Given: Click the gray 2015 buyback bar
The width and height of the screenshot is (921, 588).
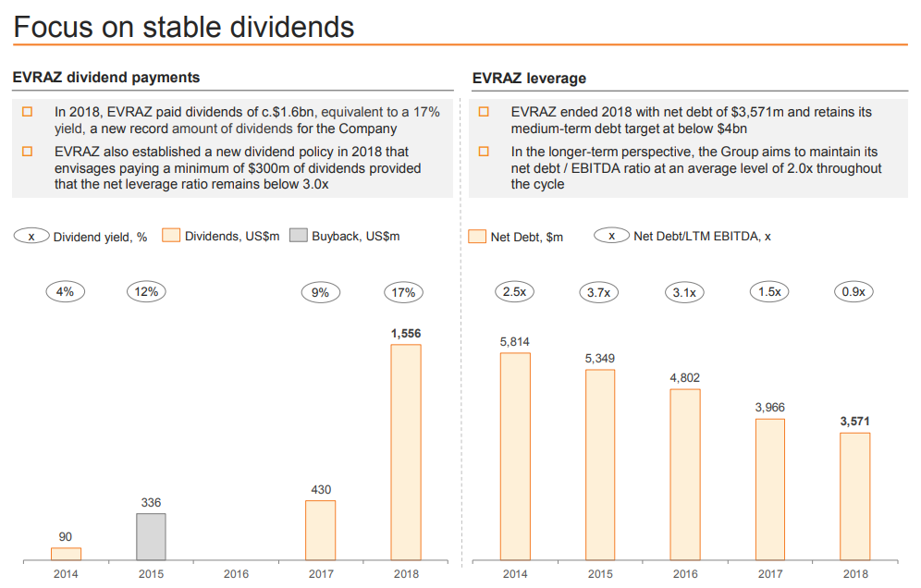Looking at the screenshot, I should (151, 537).
